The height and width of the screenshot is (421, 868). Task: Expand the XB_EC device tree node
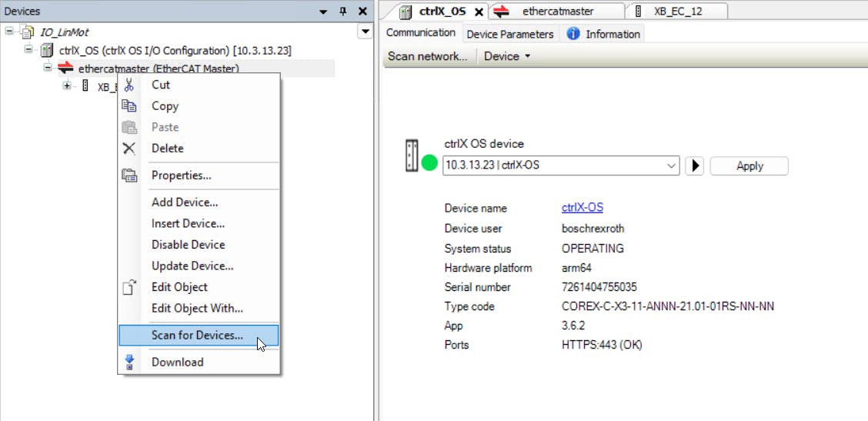point(67,86)
